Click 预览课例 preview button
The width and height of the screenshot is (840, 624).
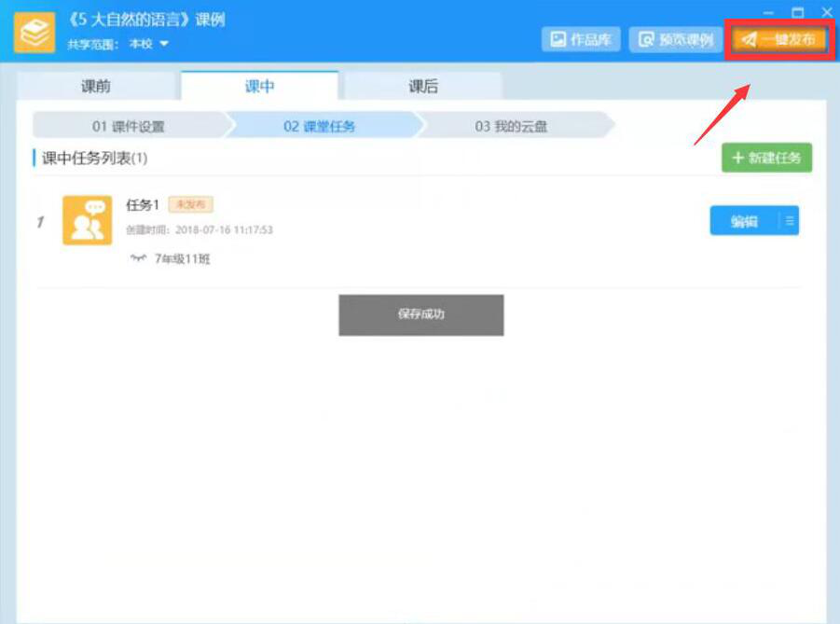pyautogui.click(x=676, y=39)
